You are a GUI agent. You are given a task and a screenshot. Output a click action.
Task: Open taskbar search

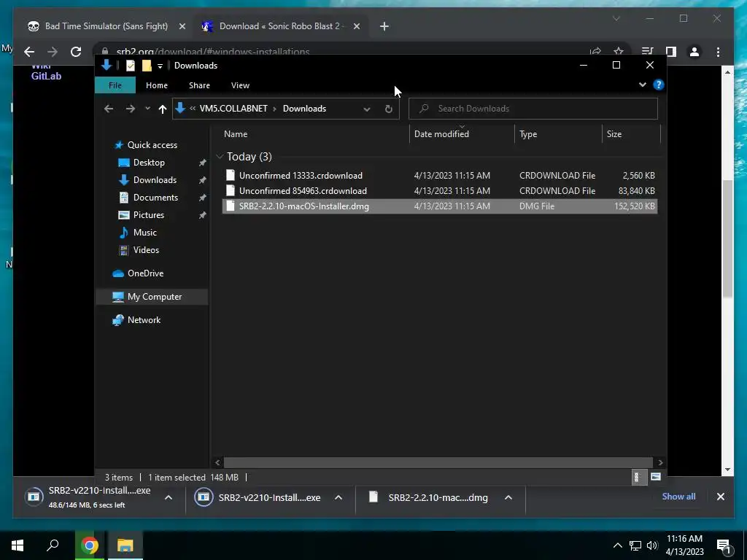(x=53, y=545)
